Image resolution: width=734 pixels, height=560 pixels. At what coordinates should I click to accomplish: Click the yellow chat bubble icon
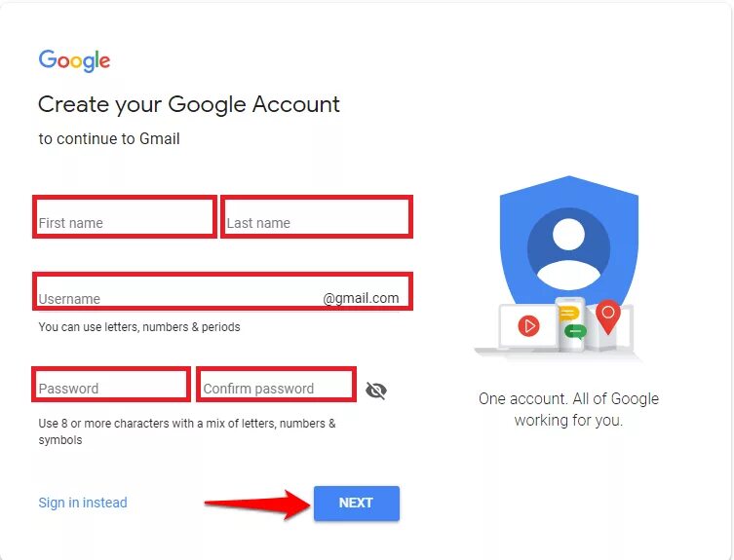point(569,314)
